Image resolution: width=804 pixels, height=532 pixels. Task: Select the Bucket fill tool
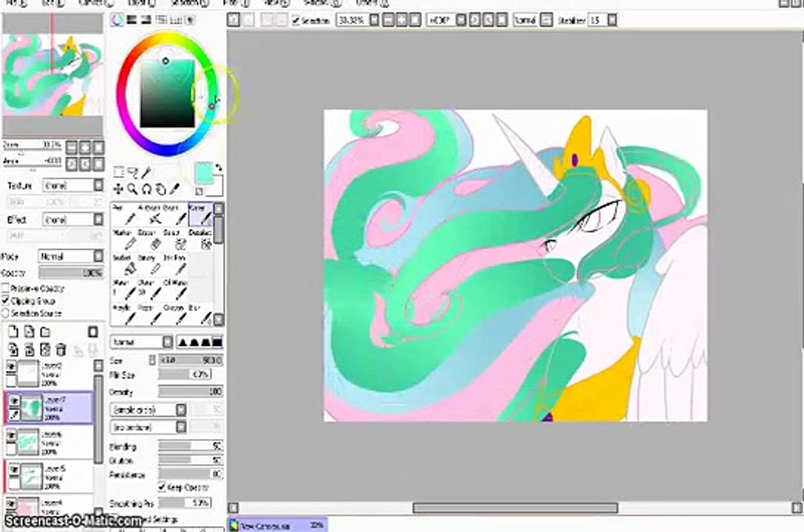(125, 265)
